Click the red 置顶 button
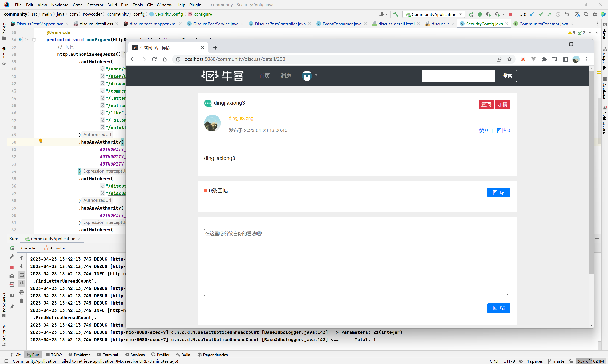 486,104
